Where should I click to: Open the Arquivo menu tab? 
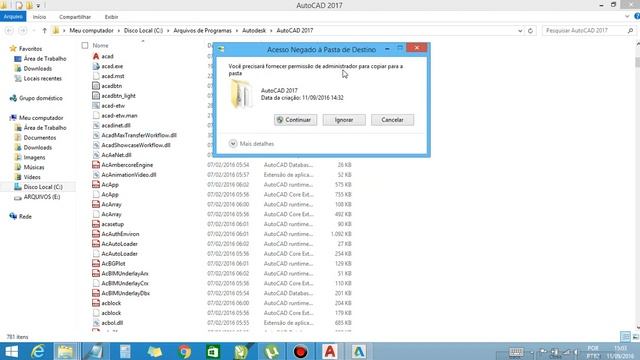coord(13,17)
